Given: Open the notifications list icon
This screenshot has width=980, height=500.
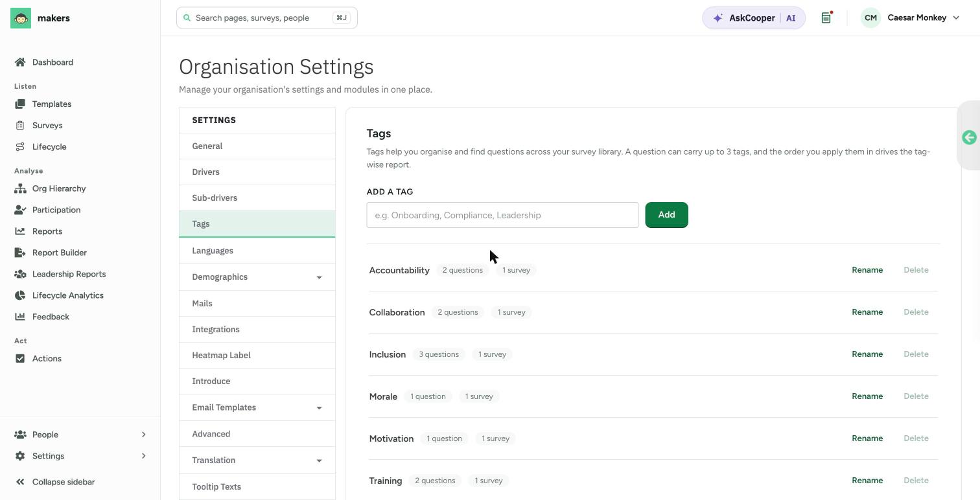Looking at the screenshot, I should 826,18.
